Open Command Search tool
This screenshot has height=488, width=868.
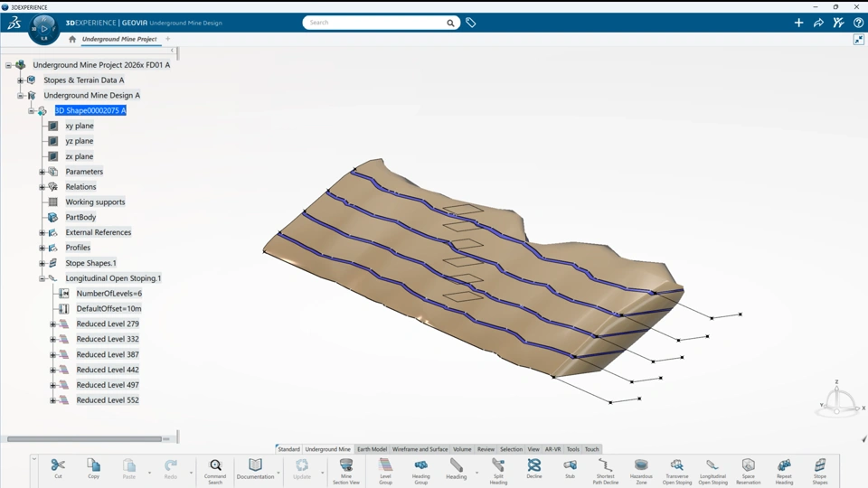pyautogui.click(x=215, y=472)
